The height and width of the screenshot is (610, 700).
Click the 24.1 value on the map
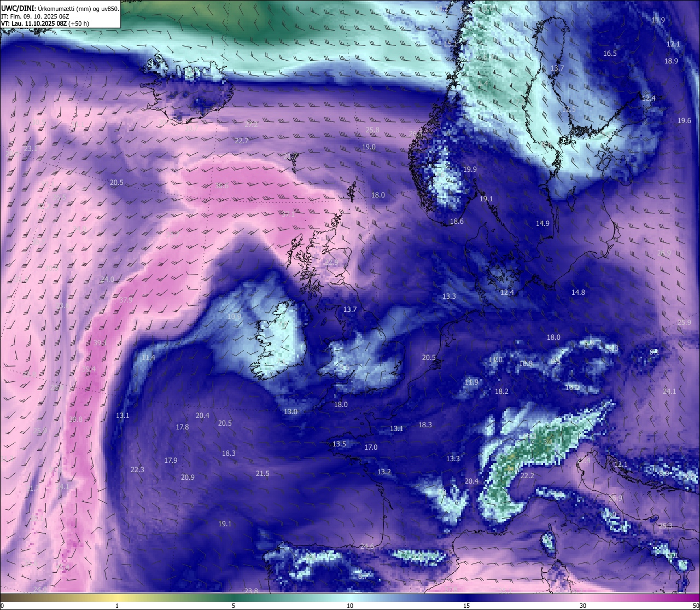coord(669,392)
